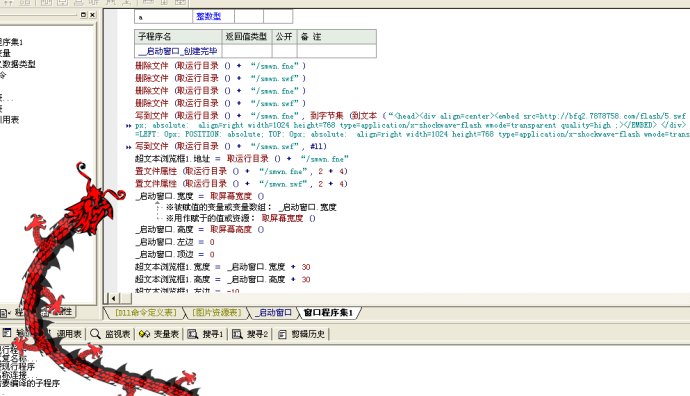Click 置文件属性 line for smwn.fne

pos(241,171)
